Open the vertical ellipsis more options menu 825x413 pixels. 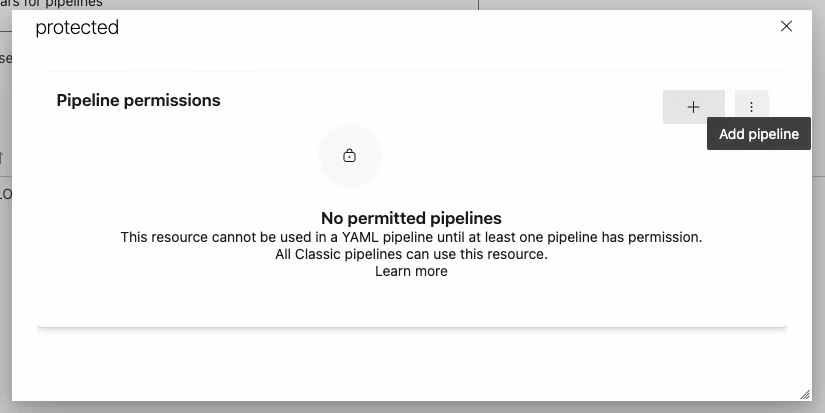[752, 107]
